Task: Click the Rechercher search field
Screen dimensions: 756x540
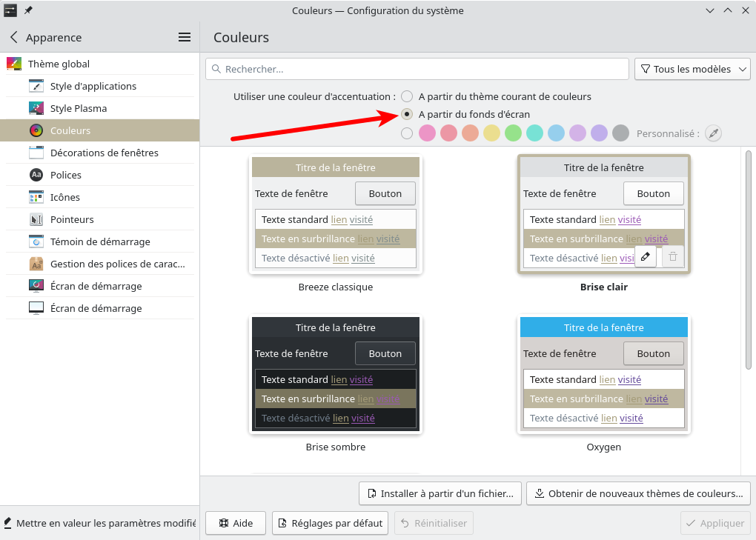Action: pyautogui.click(x=417, y=69)
